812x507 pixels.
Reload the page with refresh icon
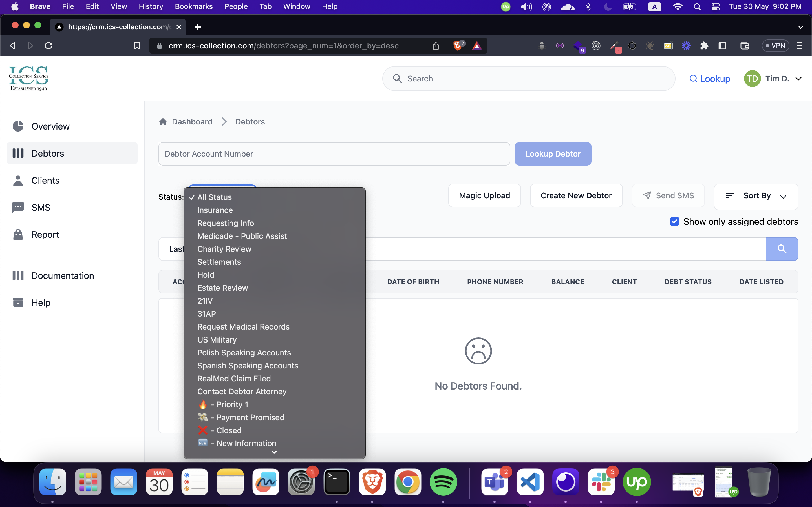49,46
